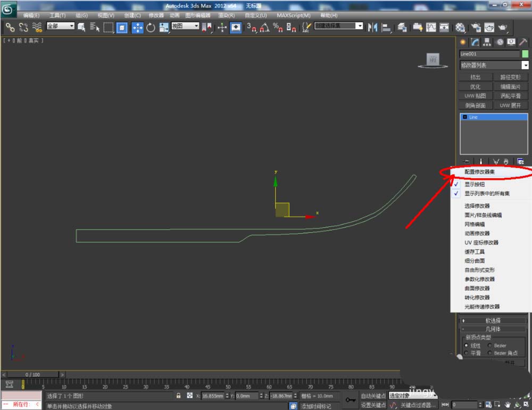Click the Rotate tool icon

point(151,27)
